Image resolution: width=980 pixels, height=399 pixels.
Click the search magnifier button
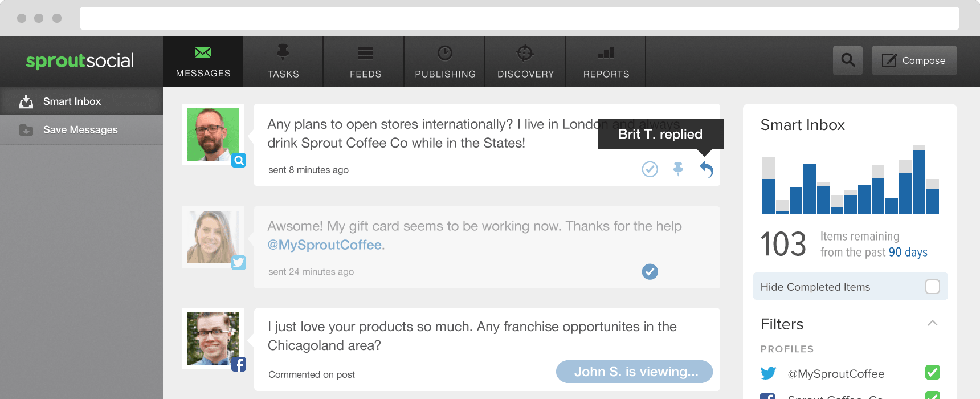tap(848, 60)
